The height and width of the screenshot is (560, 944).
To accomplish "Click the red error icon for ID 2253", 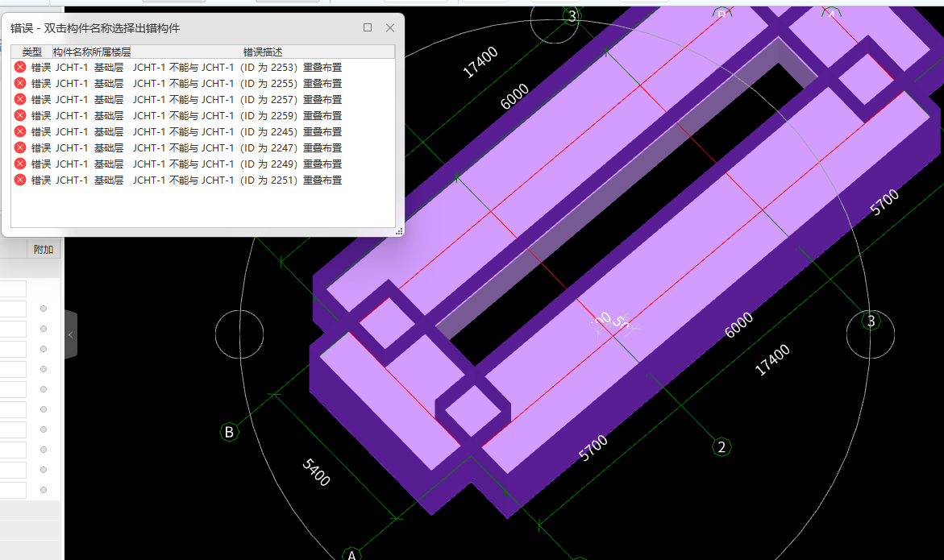I will click(20, 68).
